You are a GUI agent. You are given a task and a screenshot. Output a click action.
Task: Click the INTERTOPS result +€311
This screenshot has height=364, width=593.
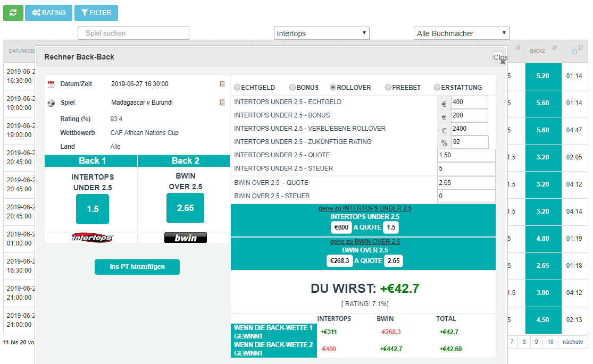click(x=329, y=332)
